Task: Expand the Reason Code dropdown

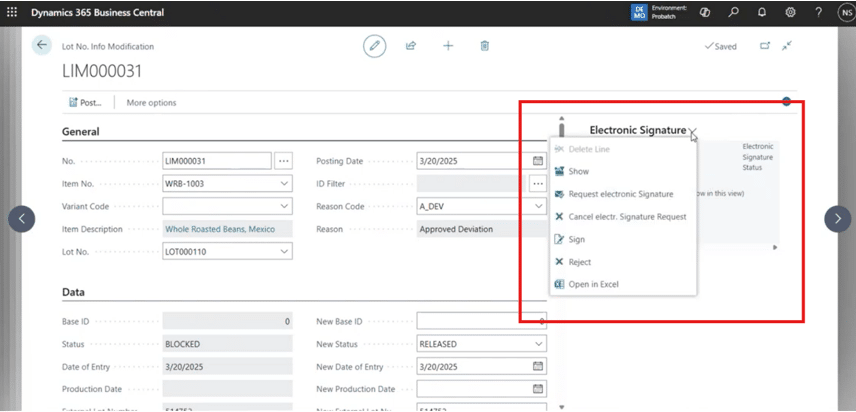Action: (x=538, y=206)
